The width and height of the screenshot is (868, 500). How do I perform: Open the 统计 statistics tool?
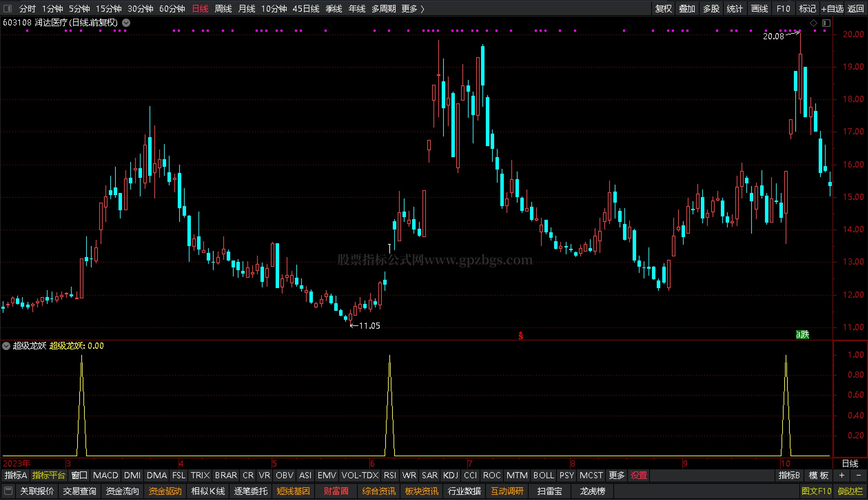click(x=735, y=9)
